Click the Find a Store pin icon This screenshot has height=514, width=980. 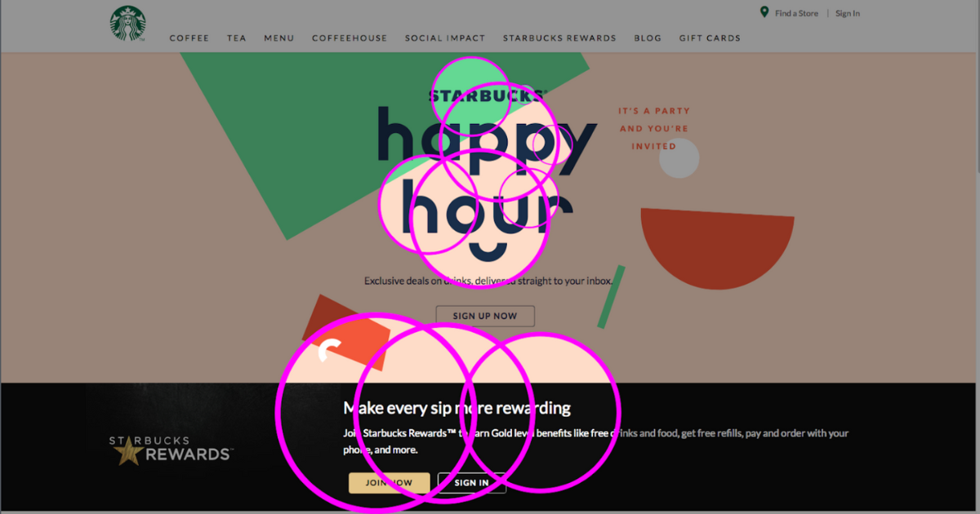764,12
